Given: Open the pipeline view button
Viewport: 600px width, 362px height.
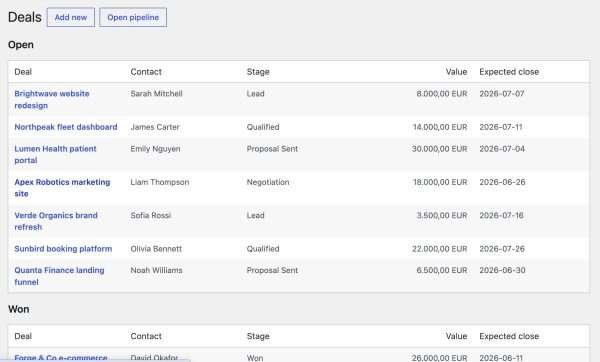Looking at the screenshot, I should (133, 18).
